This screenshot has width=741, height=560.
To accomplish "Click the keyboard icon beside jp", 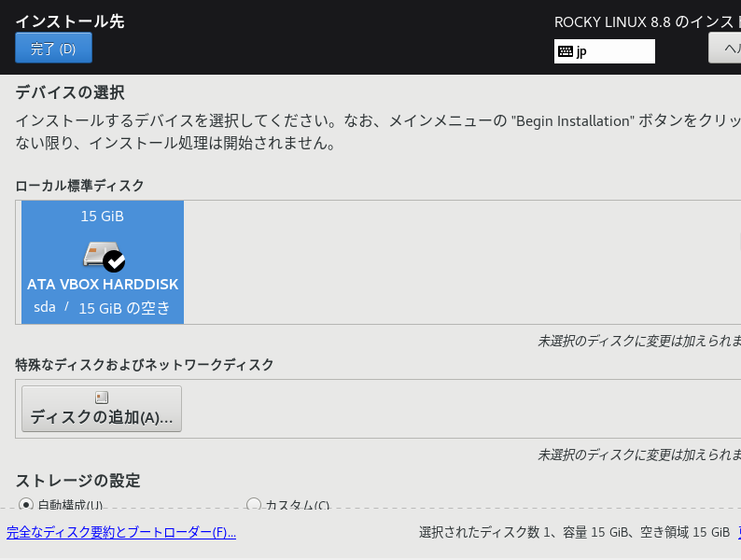I will 566,51.
